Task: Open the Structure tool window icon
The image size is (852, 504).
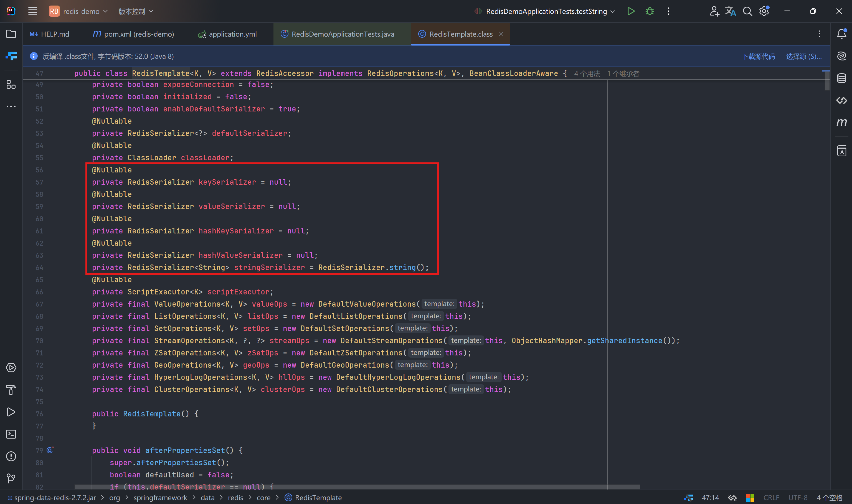Action: coord(11,84)
